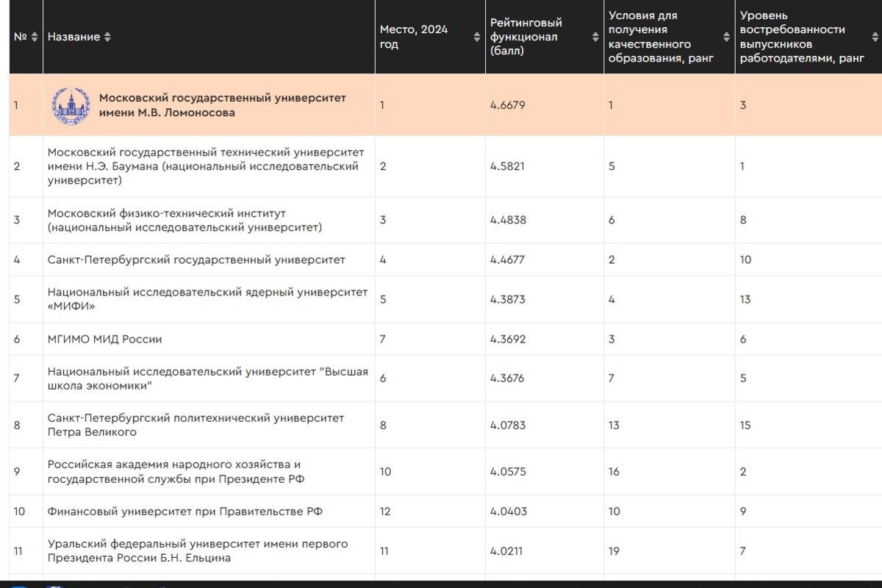The image size is (882, 588).
Task: Select score value 4.5821
Action: pos(508,166)
